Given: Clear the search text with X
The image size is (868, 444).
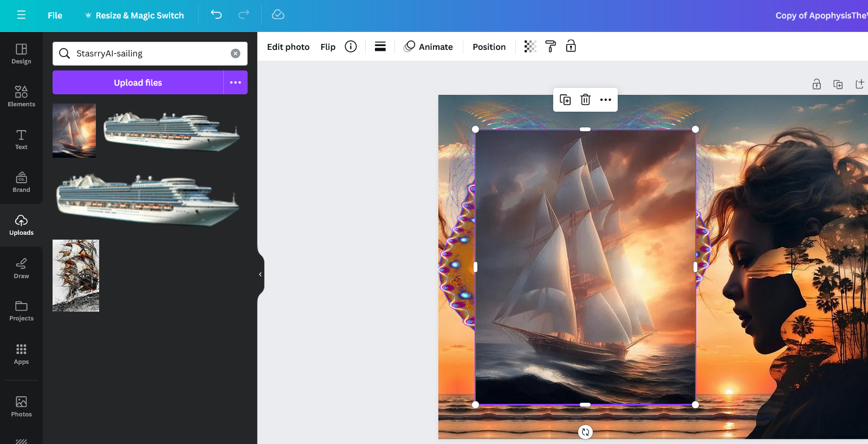Looking at the screenshot, I should pos(235,54).
